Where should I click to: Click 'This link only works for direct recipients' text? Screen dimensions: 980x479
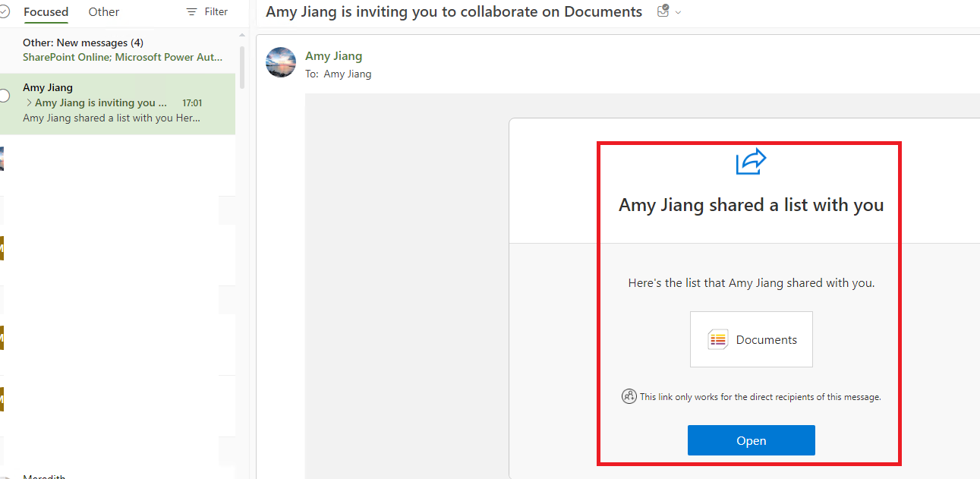[761, 397]
